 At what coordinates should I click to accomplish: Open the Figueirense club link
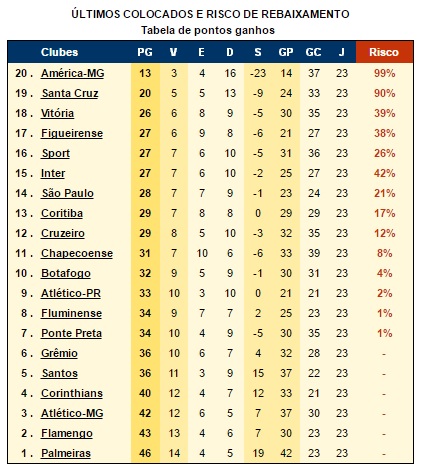click(72, 133)
